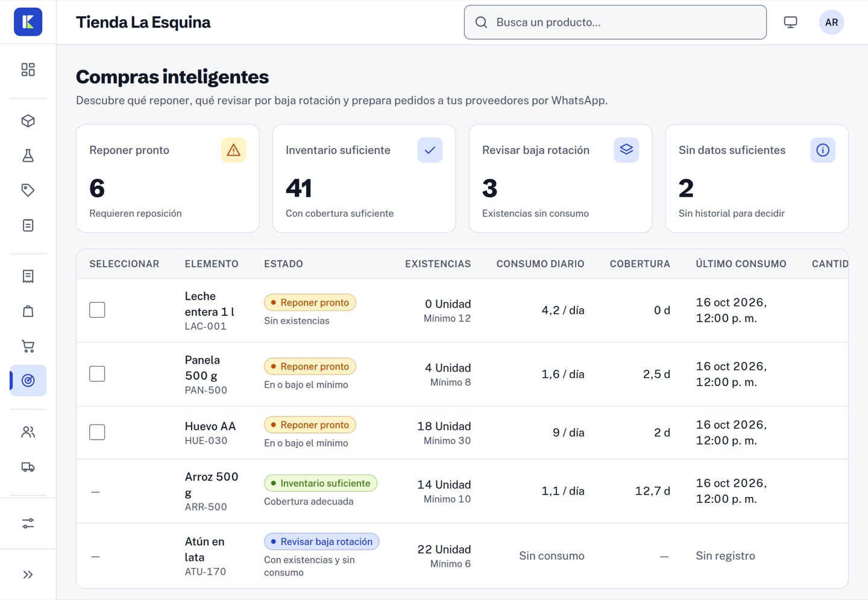The height and width of the screenshot is (600, 868).
Task: Click the ÚLTIMO CONSUMO column header
Action: (741, 264)
